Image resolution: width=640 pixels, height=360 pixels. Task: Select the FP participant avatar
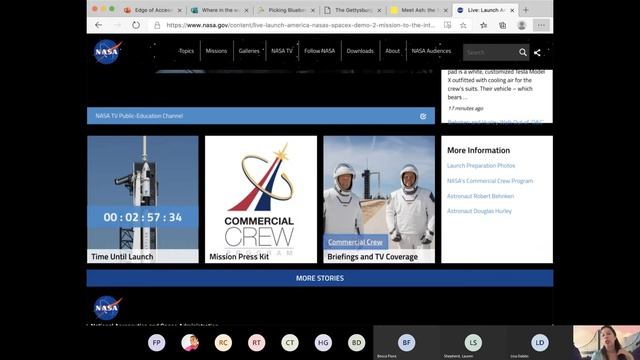point(157,342)
